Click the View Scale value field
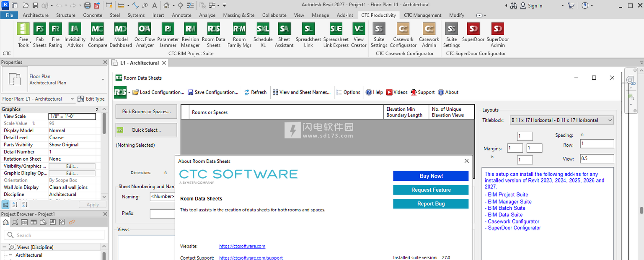Image resolution: width=644 pixels, height=260 pixels. click(72, 116)
